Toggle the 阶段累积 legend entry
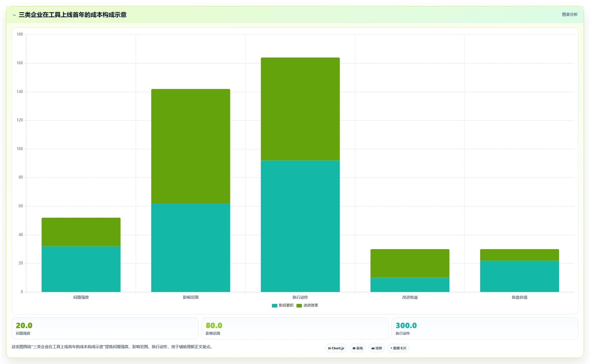590x364 pixels. coord(282,305)
